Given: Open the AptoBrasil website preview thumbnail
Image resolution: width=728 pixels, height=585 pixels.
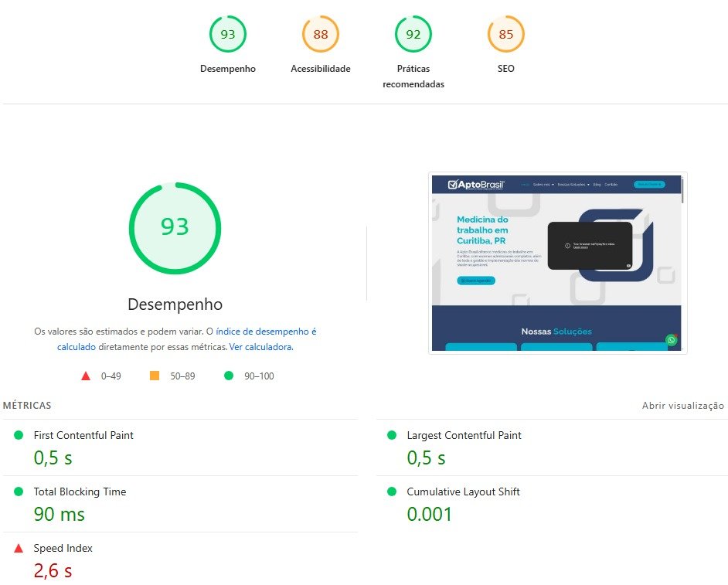Looking at the screenshot, I should [559, 263].
